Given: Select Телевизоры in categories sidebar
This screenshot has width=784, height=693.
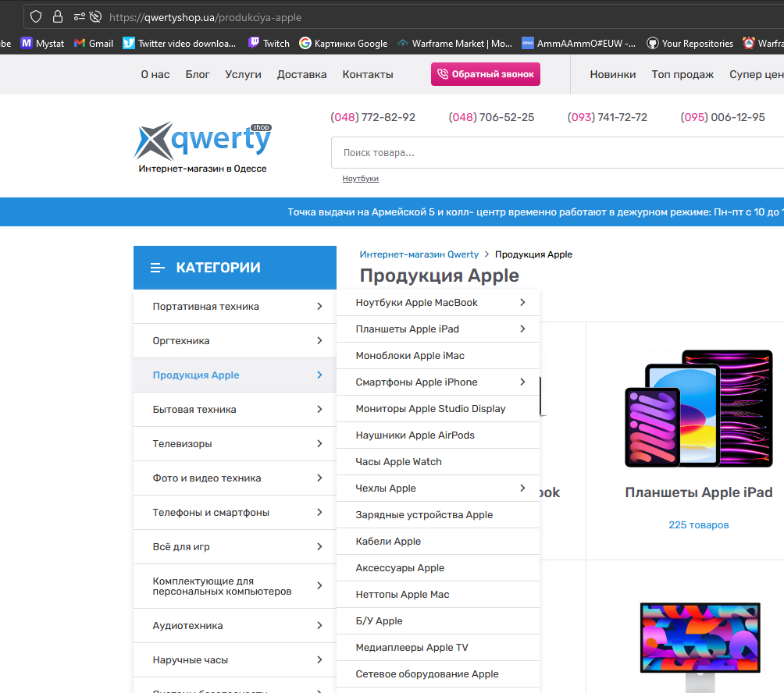Looking at the screenshot, I should (182, 444).
